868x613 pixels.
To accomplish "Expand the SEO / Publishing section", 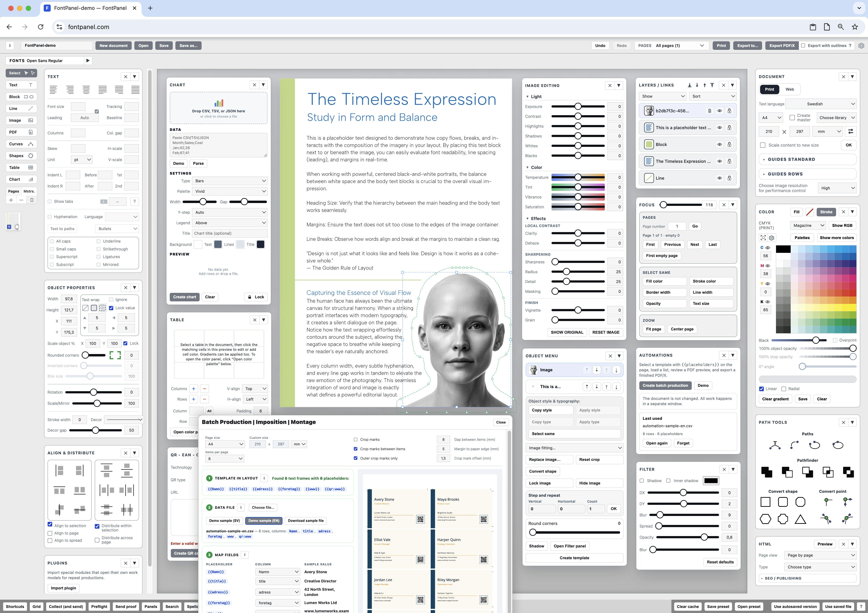I will pyautogui.click(x=807, y=578).
